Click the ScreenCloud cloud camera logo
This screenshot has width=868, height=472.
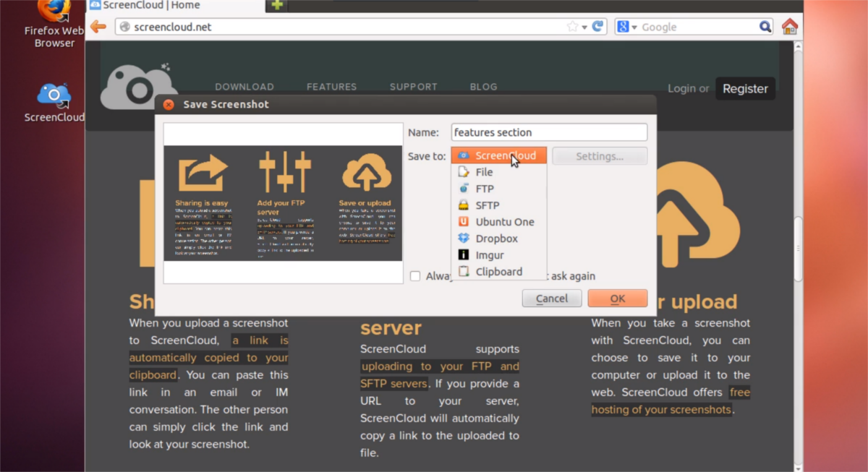[x=138, y=85]
